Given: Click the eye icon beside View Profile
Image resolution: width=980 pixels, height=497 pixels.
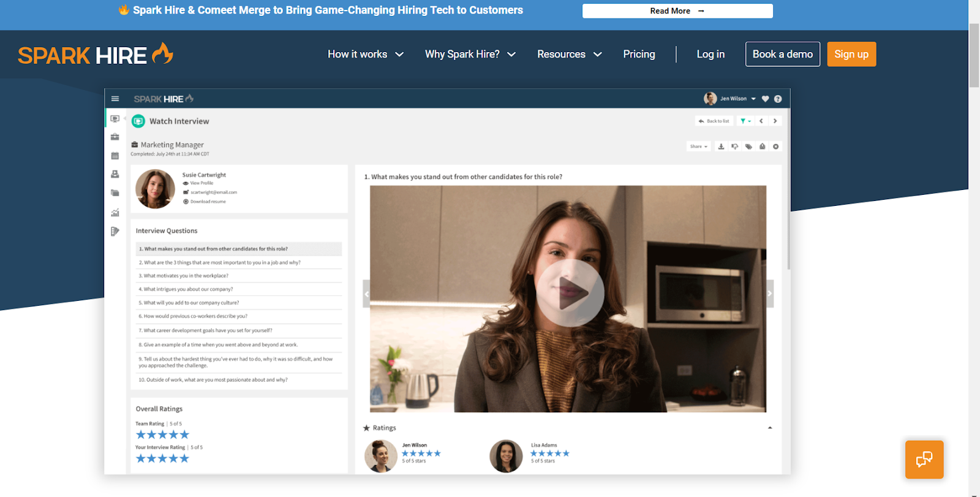Looking at the screenshot, I should [x=186, y=183].
